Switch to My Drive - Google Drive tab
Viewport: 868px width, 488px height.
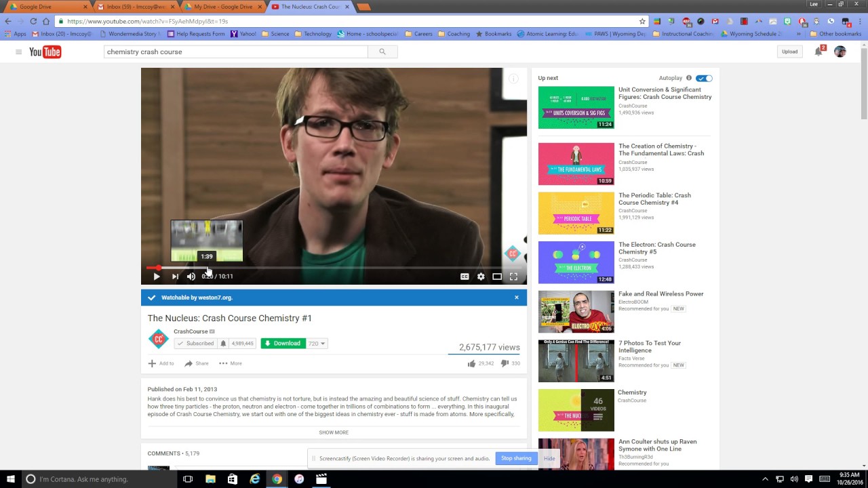pos(222,7)
